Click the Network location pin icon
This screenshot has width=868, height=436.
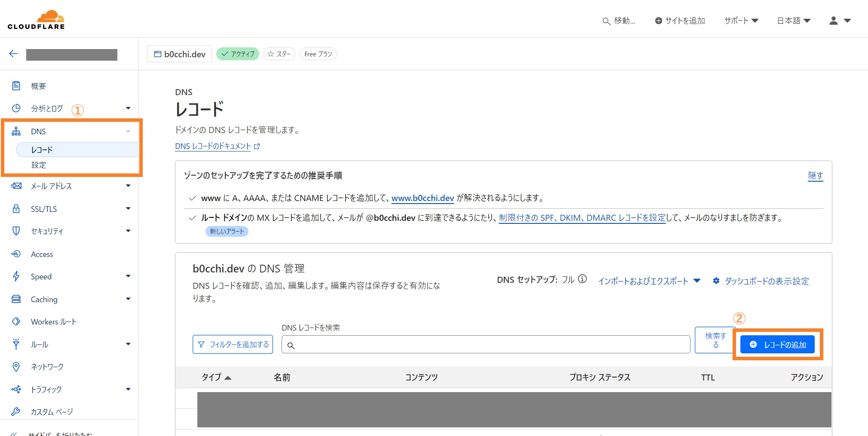[x=16, y=367]
